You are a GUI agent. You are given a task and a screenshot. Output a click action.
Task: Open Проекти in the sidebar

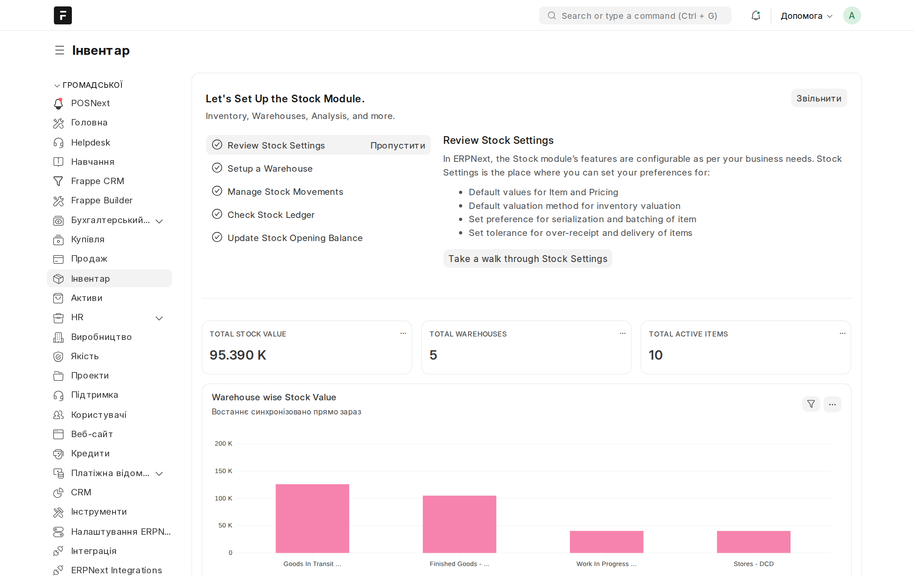pyautogui.click(x=110, y=375)
